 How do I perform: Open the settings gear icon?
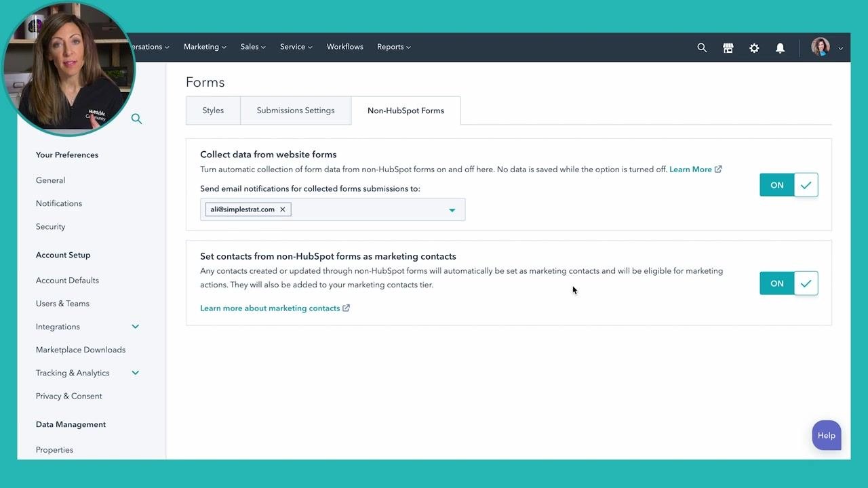click(x=754, y=48)
